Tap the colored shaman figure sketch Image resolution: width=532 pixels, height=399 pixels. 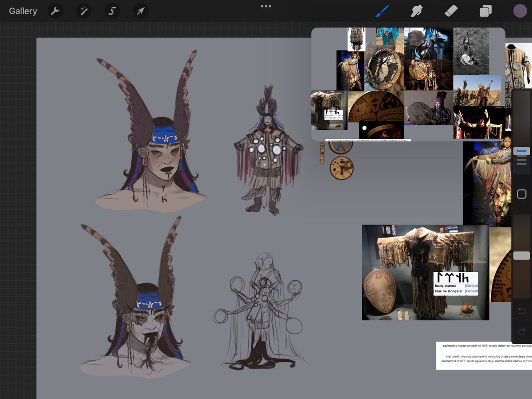pos(269,150)
